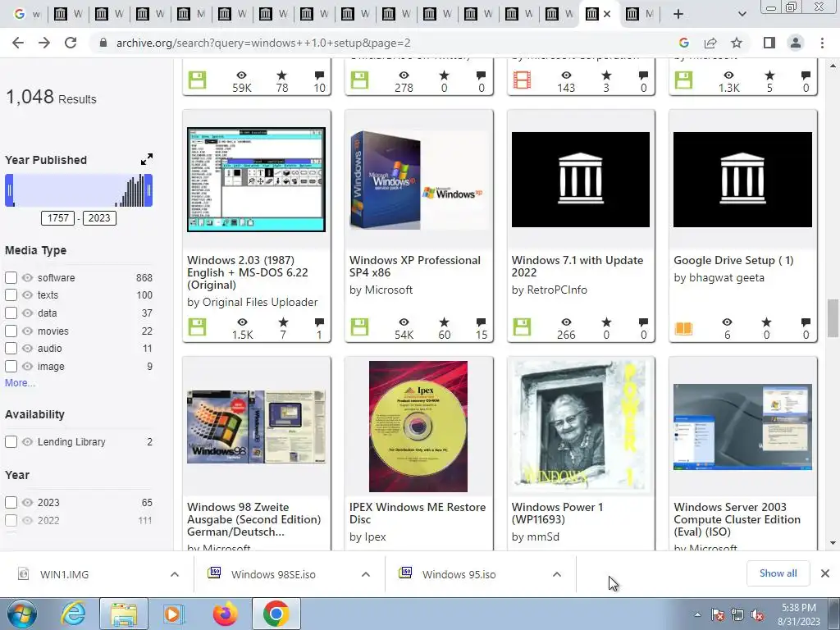Click the Chrome taskbar icon

tap(276, 614)
